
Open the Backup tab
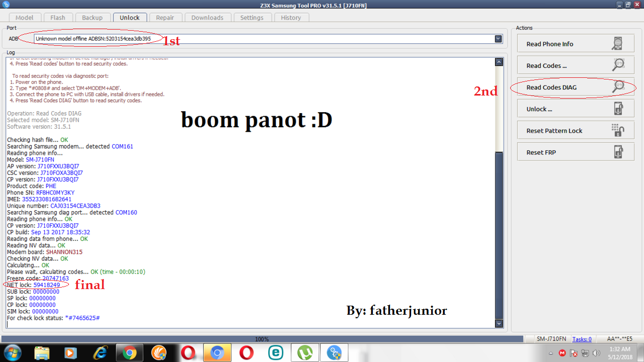point(92,18)
